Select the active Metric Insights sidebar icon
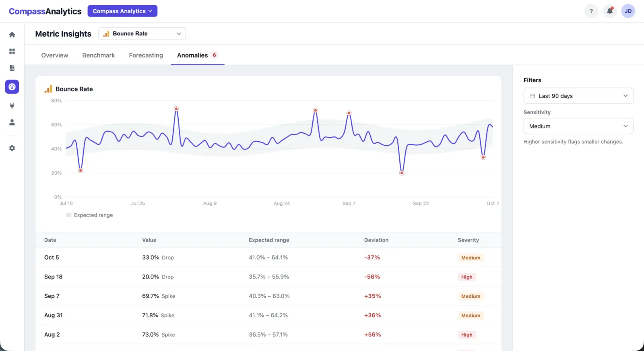Viewport: 644px width, 351px height. tap(12, 87)
